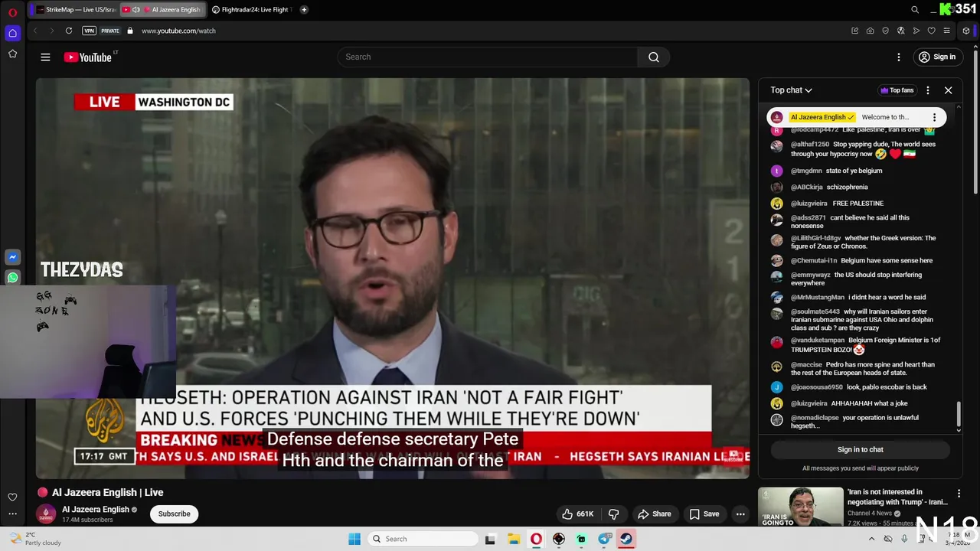980x551 pixels.
Task: Like the video showing 661K
Action: tap(578, 514)
